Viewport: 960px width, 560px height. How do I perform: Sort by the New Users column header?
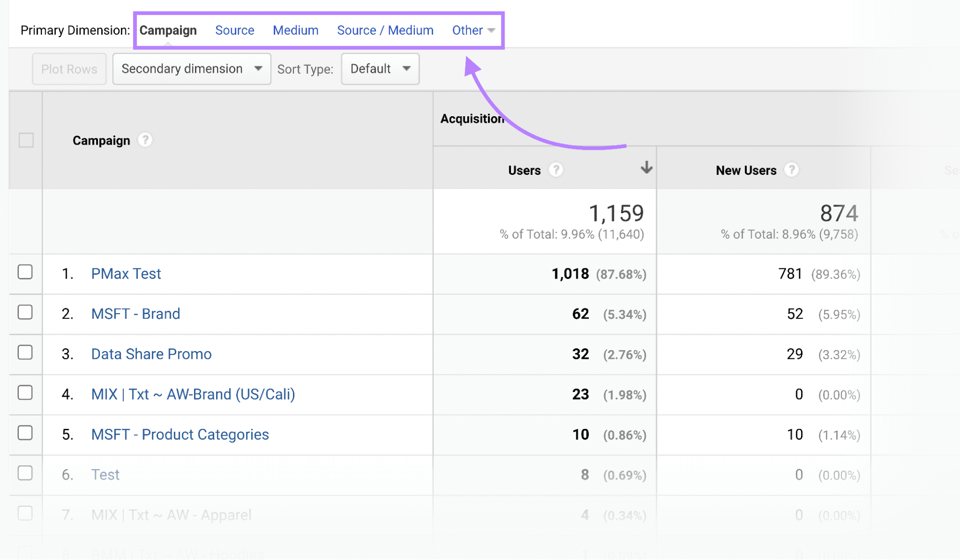746,170
